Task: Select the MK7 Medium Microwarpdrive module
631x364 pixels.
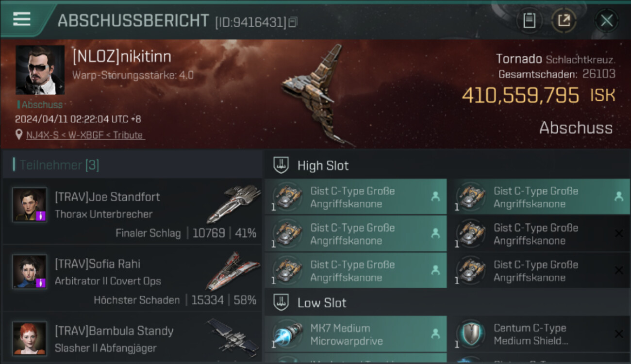Action: pos(355,334)
